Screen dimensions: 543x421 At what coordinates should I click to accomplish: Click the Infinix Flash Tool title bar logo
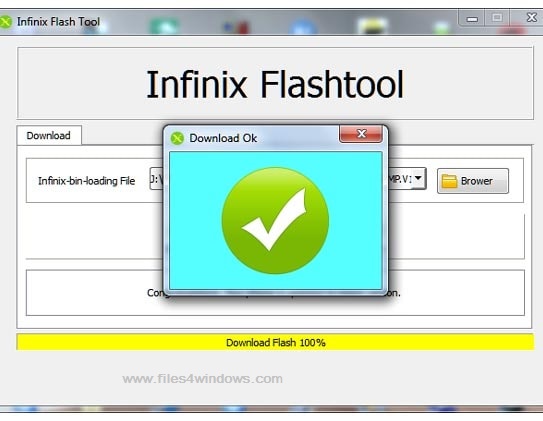pos(5,22)
